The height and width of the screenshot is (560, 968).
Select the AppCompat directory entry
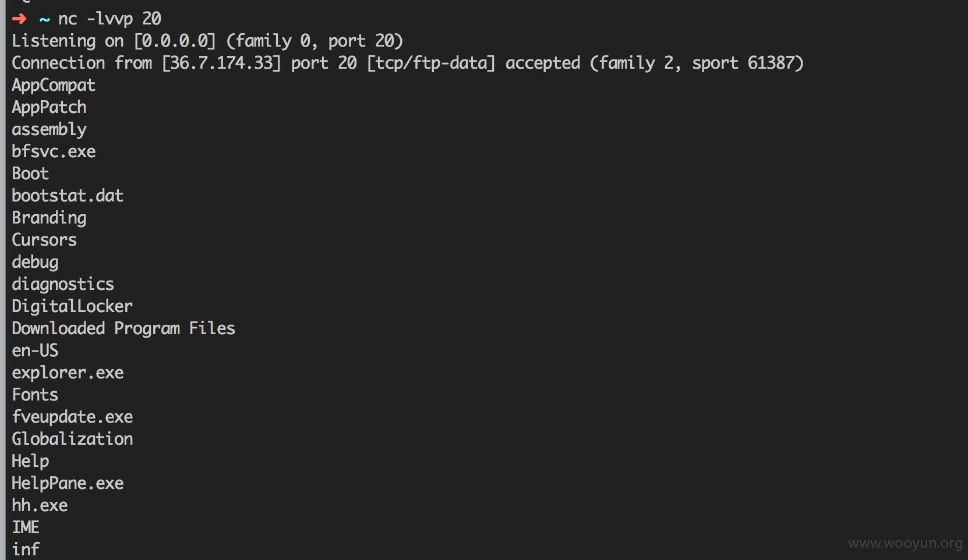pyautogui.click(x=54, y=85)
